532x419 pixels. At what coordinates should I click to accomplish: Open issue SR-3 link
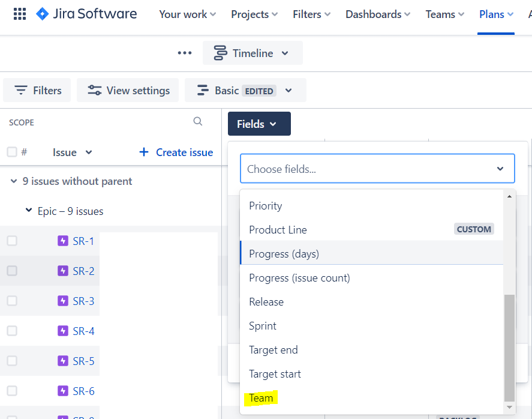pyautogui.click(x=83, y=301)
